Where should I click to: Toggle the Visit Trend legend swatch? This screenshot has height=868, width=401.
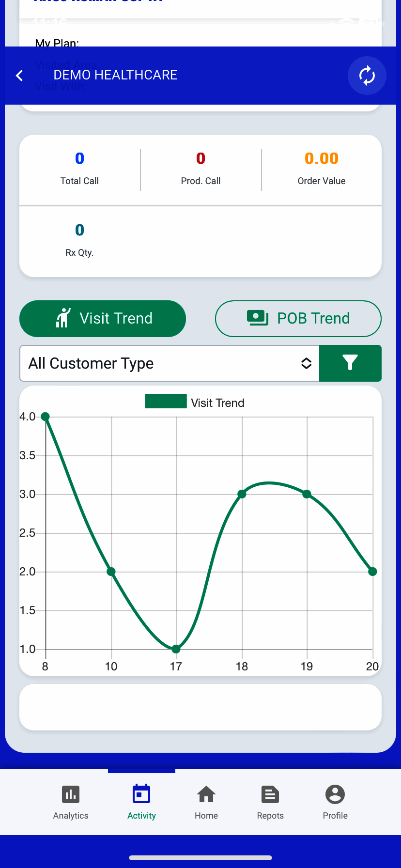(166, 402)
